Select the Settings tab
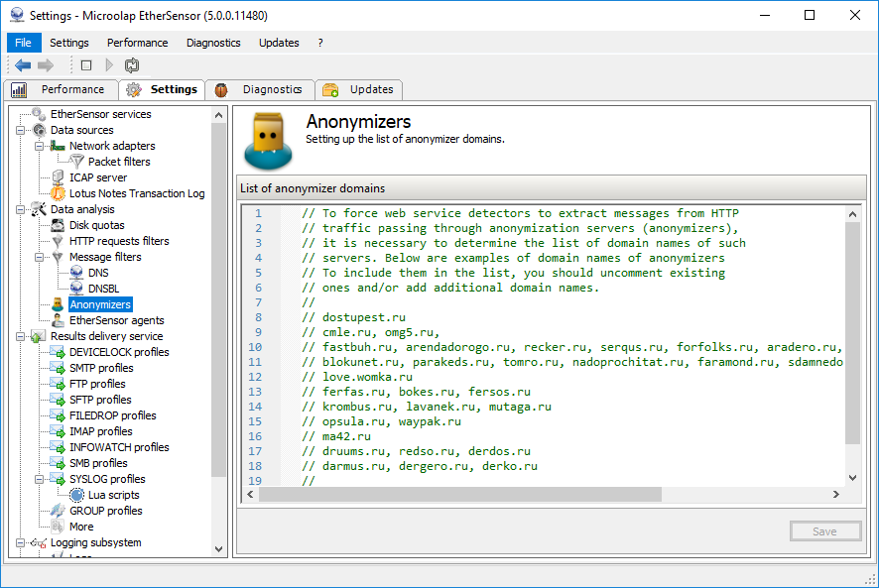 point(162,89)
